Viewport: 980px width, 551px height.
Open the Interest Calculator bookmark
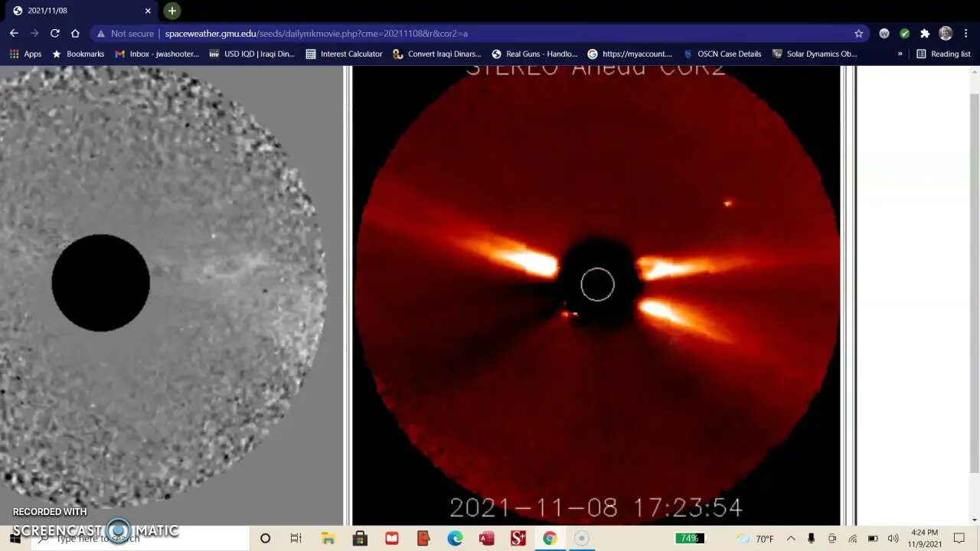point(344,54)
